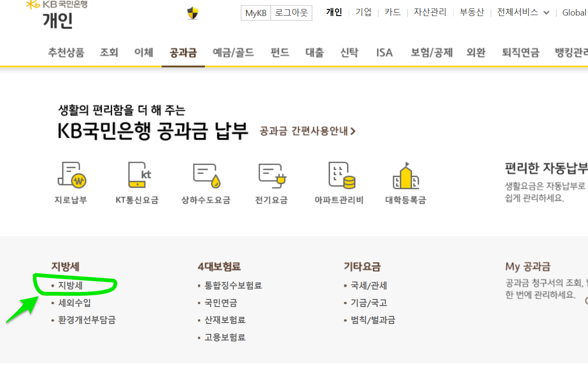Image resolution: width=588 pixels, height=373 pixels.
Task: Click the MyKB button
Action: 256,13
